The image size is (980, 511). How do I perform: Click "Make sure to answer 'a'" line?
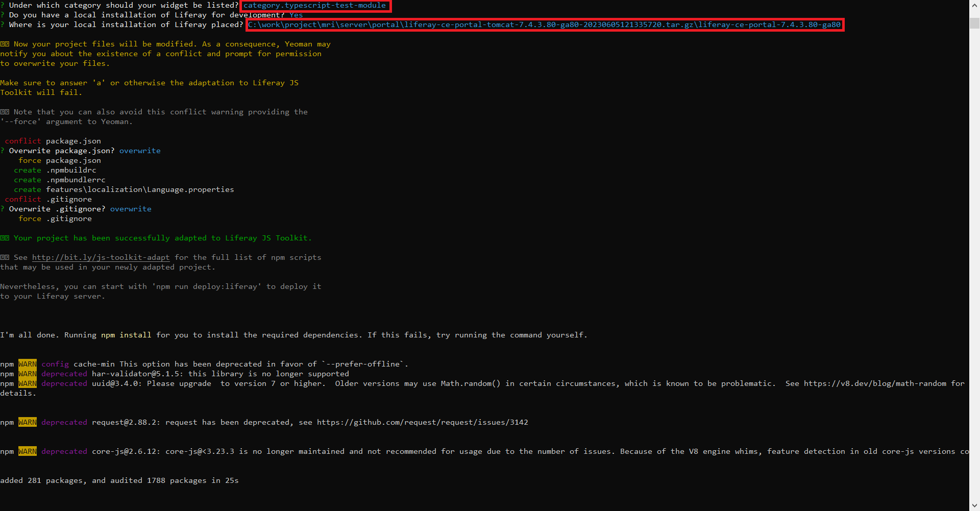150,83
